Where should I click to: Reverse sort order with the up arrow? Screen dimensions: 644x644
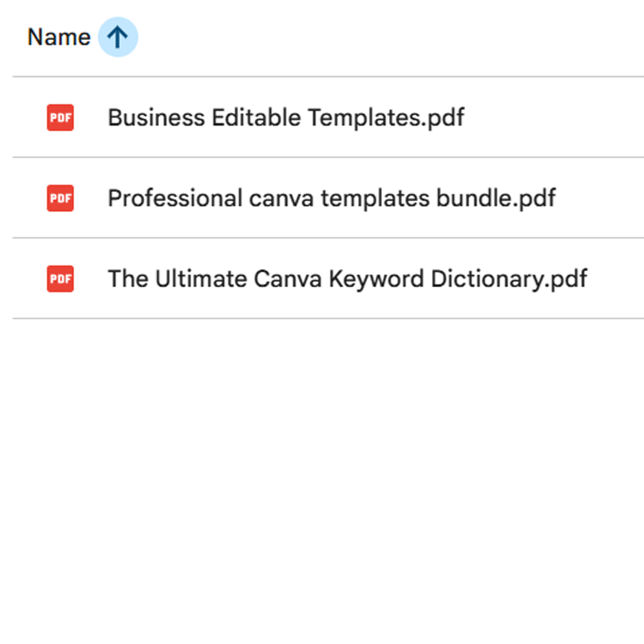[x=118, y=37]
